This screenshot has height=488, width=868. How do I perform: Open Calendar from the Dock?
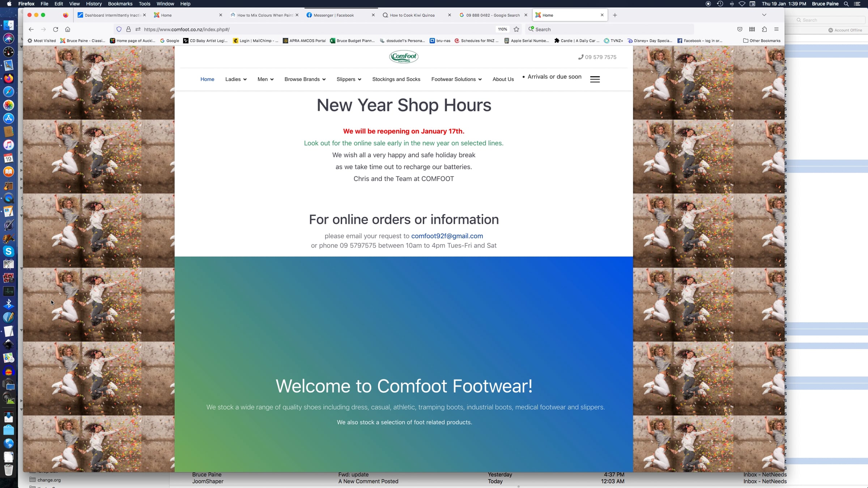[x=9, y=158]
